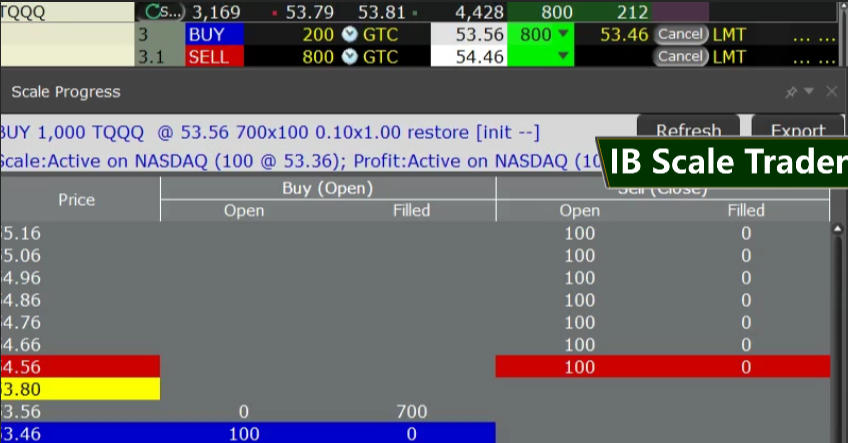Screen dimensions: 848x443
Task: Click the 53.56 limit price field
Action: 468,34
